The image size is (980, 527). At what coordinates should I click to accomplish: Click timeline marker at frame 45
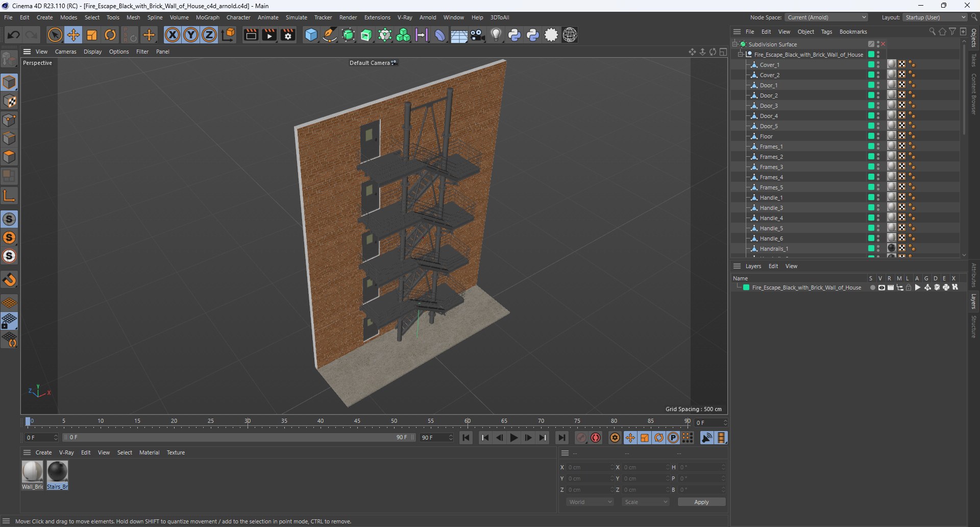tap(357, 421)
